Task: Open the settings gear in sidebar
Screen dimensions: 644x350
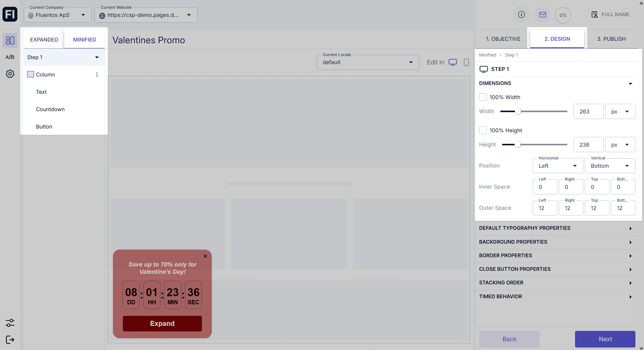Action: pos(10,74)
